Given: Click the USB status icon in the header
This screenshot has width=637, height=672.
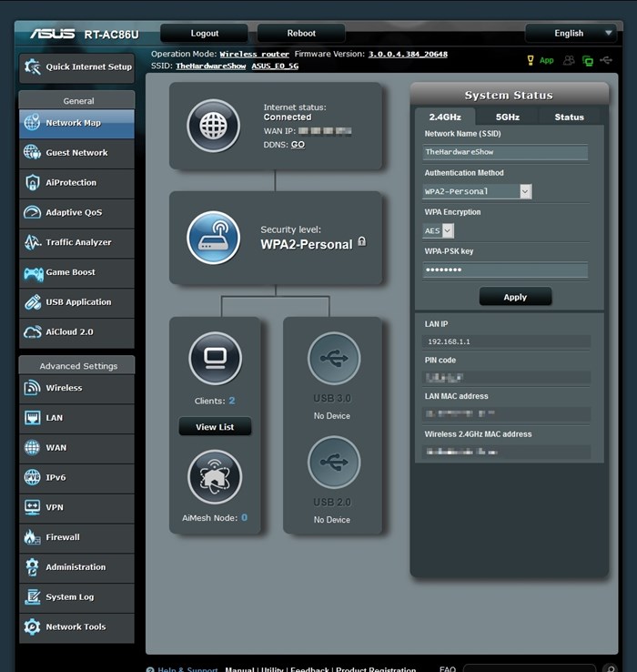Looking at the screenshot, I should pos(606,60).
